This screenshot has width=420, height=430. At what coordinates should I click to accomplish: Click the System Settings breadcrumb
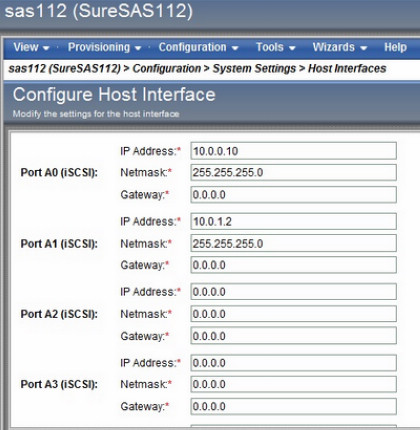pyautogui.click(x=254, y=68)
